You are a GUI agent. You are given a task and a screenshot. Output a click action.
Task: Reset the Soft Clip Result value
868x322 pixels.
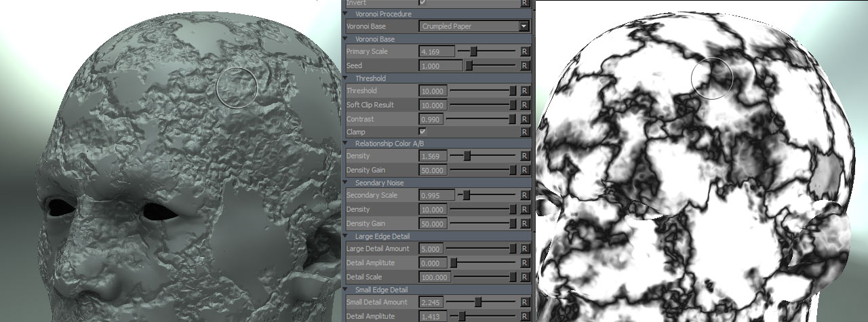click(524, 105)
